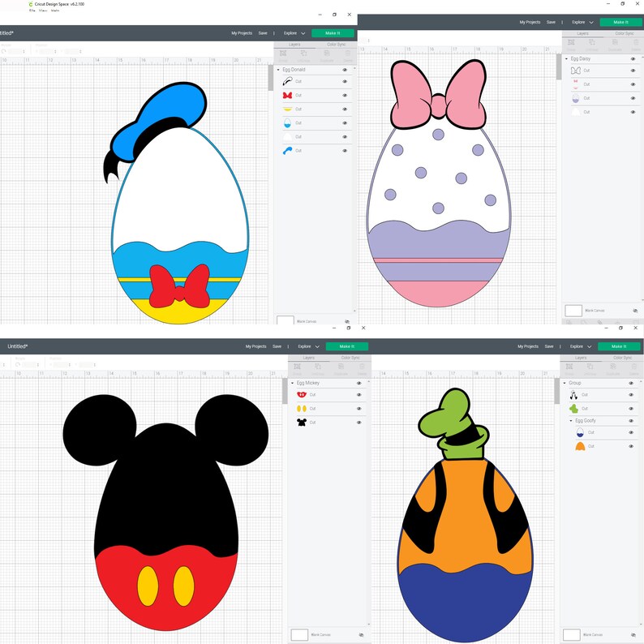The height and width of the screenshot is (644, 644).
Task: Click Make It in Egg Mickey window
Action: (x=347, y=346)
